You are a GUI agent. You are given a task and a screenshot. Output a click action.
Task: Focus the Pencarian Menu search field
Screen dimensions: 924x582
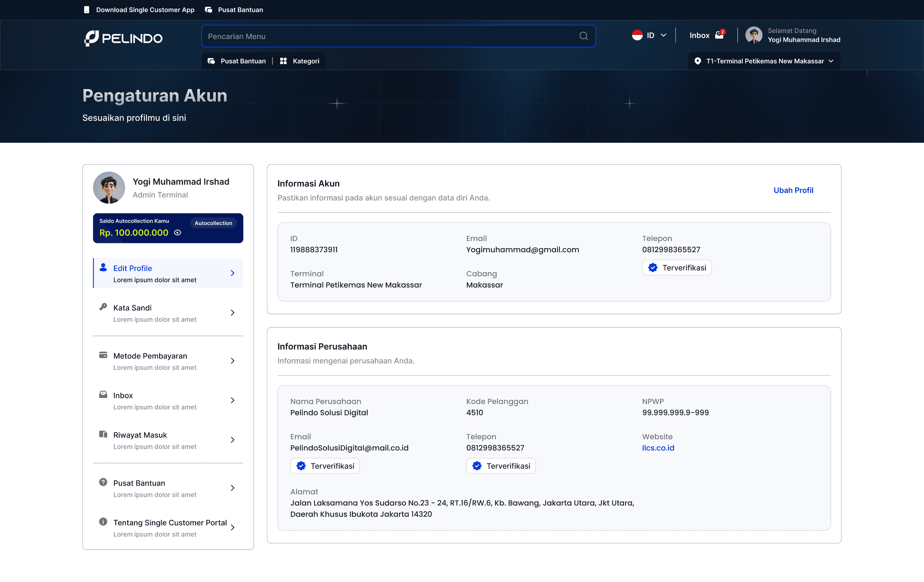click(x=398, y=36)
